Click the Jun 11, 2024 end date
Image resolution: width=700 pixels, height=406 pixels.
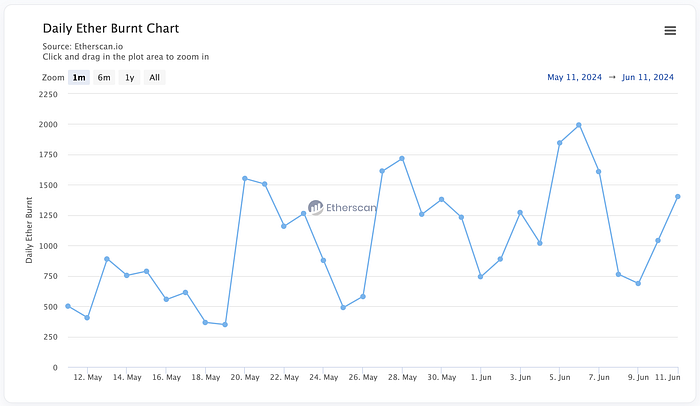[x=648, y=77]
